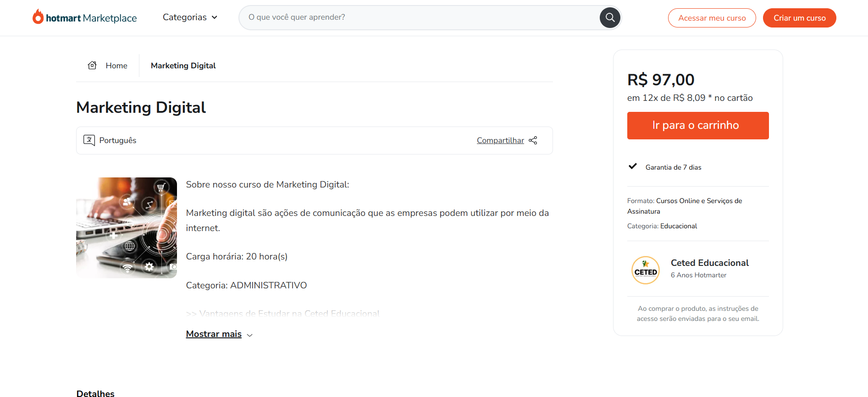Click the Educacional category link
This screenshot has height=397, width=868.
[678, 226]
